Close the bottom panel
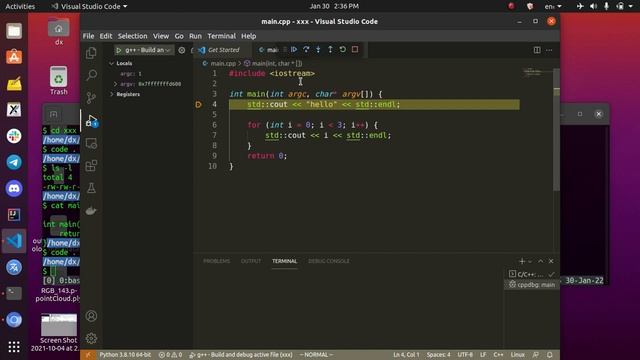 (551, 261)
